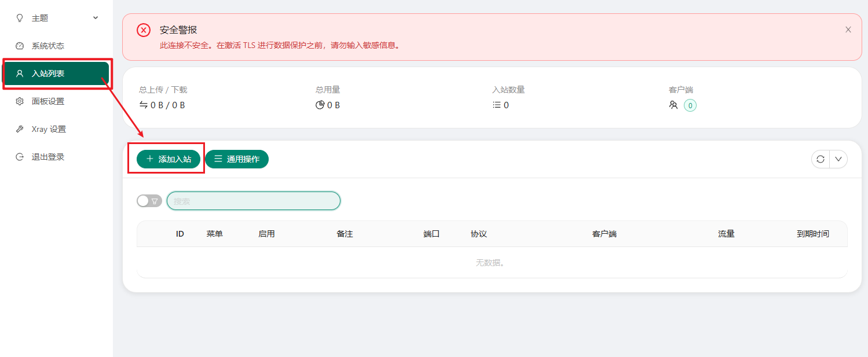868x357 pixels.
Task: Open the 通用操作 actions button
Action: pyautogui.click(x=237, y=159)
